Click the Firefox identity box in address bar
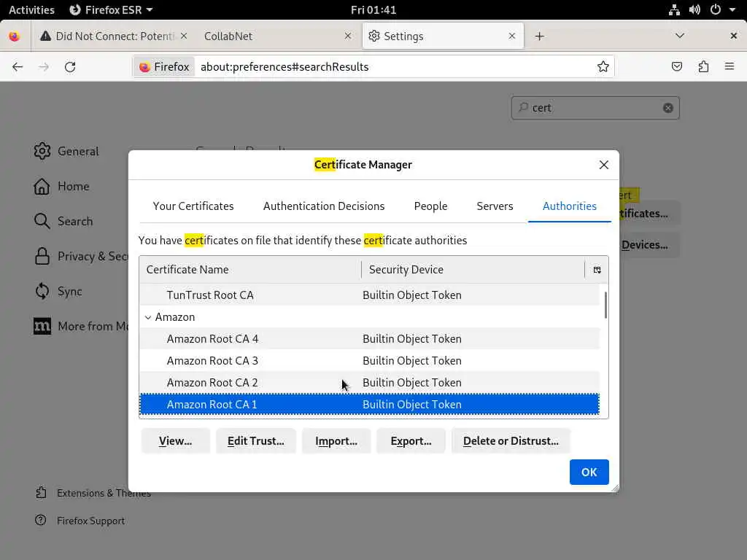Screen dimensions: 747x560 (x=164, y=66)
